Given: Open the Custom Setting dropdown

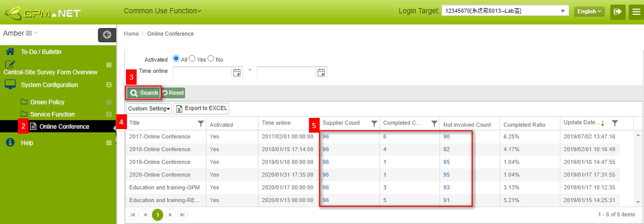Looking at the screenshot, I should (149, 108).
